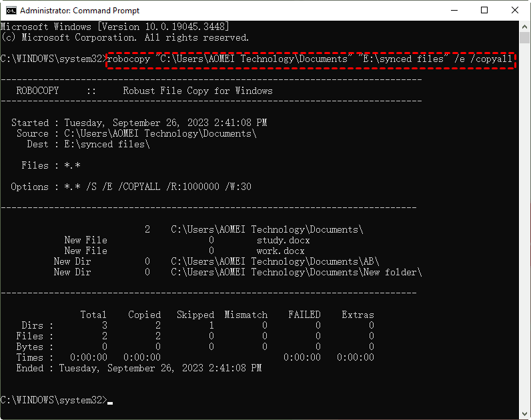Click the 'Copied' column header in summary
The image size is (531, 420).
pyautogui.click(x=144, y=315)
